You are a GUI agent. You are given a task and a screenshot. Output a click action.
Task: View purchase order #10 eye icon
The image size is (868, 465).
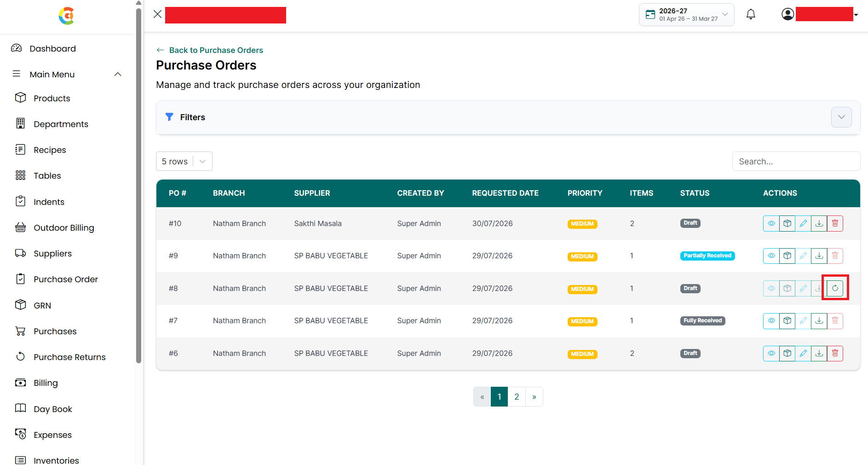(x=771, y=223)
